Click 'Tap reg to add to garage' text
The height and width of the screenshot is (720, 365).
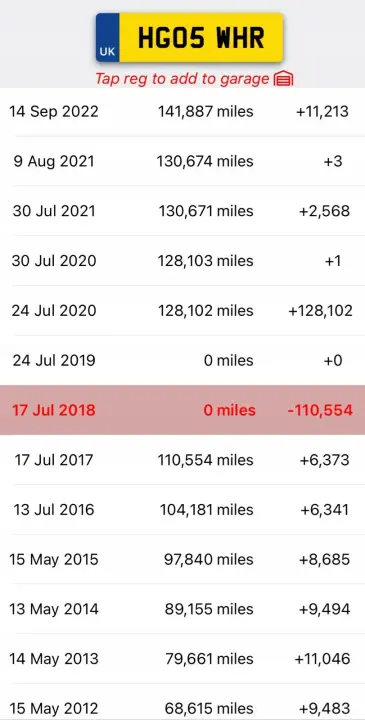[x=182, y=79]
